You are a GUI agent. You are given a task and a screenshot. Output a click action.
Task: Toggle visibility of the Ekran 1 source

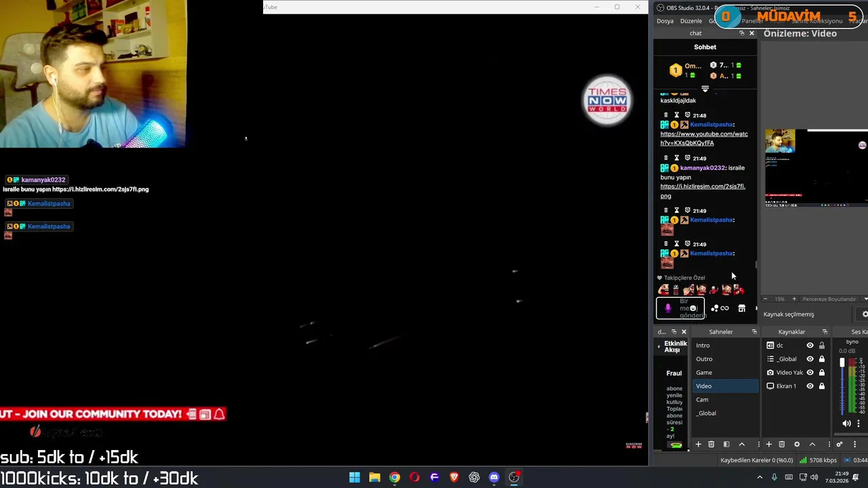[x=810, y=386]
